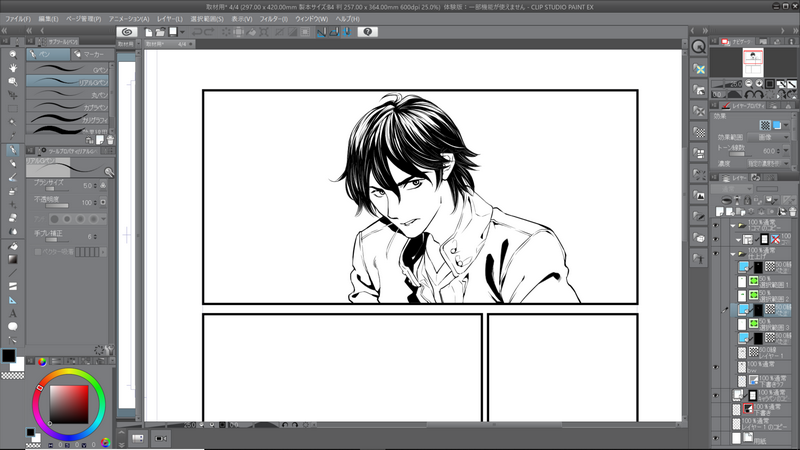Open file from command bar
Viewport: 800px width, 450px height.
point(160,32)
